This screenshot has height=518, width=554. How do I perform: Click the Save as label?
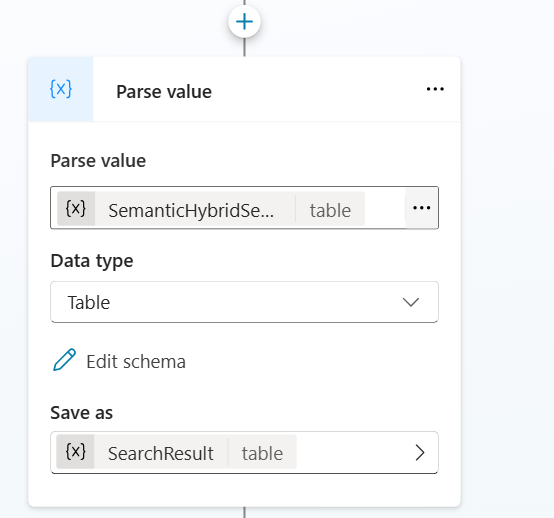(82, 413)
